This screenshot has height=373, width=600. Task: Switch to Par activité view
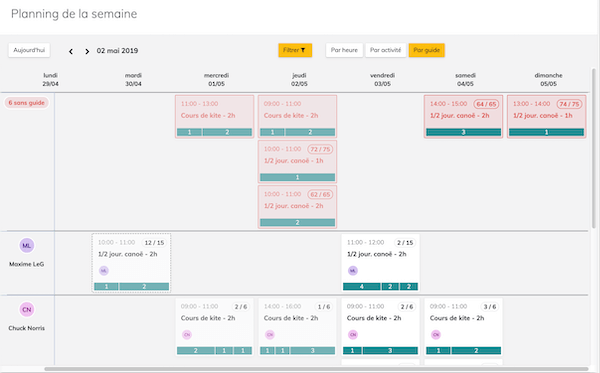point(385,50)
